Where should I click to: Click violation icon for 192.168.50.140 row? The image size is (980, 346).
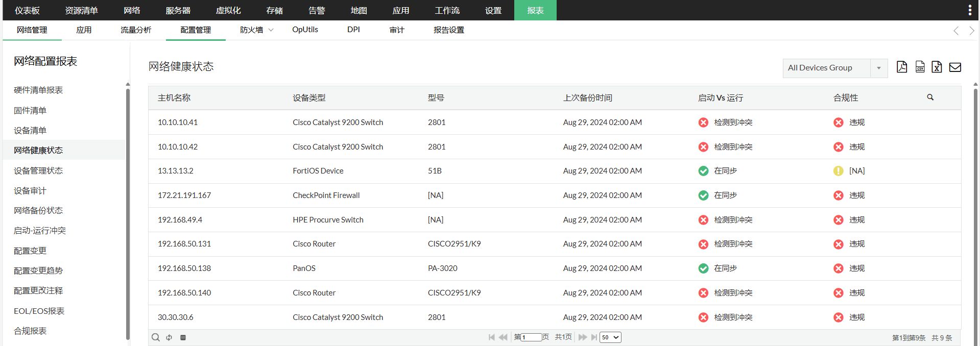tap(838, 293)
